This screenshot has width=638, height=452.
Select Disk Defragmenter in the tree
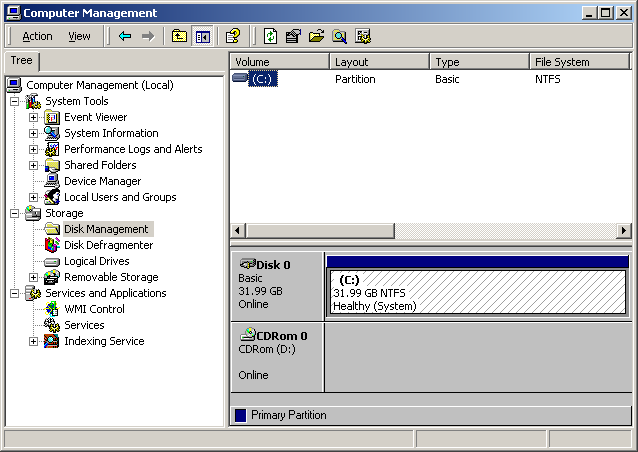(108, 245)
